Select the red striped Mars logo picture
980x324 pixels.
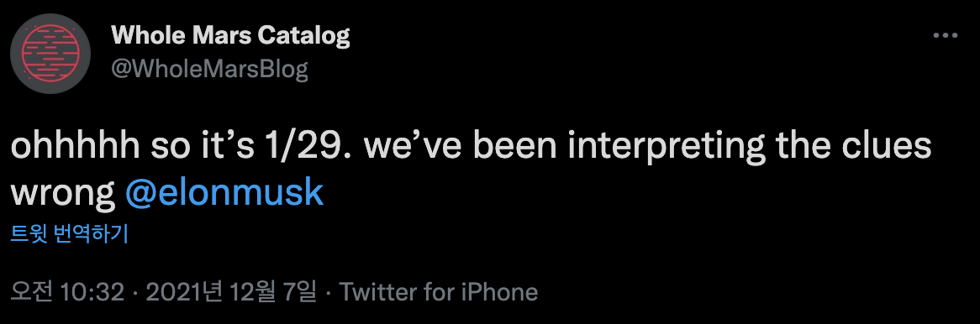[x=51, y=53]
